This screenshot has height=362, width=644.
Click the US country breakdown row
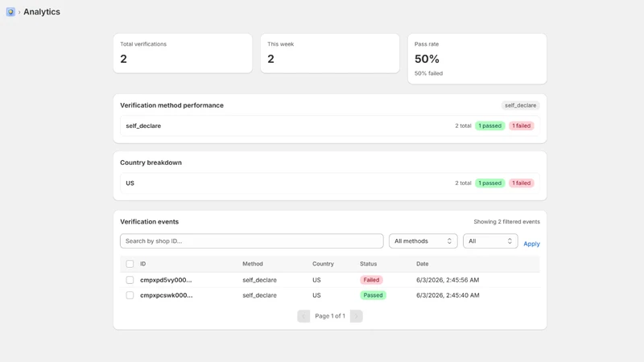point(330,183)
